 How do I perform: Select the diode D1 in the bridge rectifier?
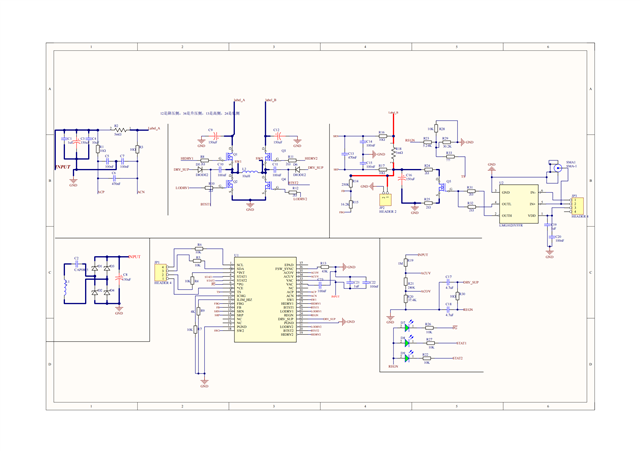(95, 268)
